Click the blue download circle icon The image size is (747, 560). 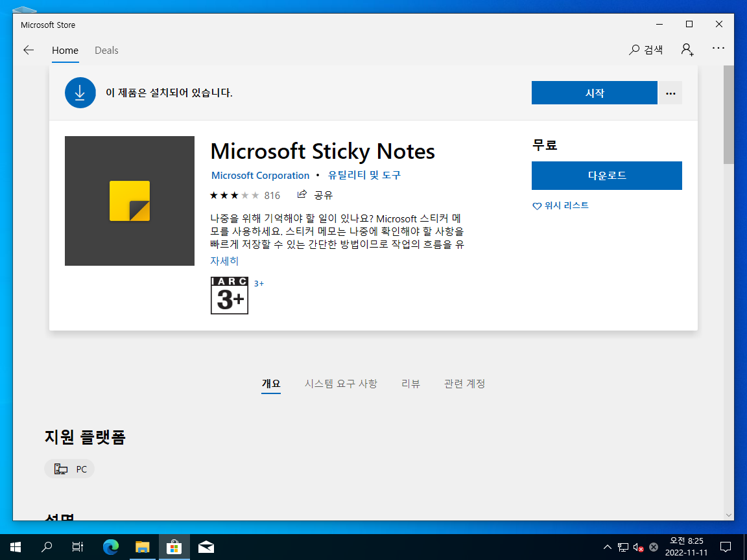pyautogui.click(x=80, y=93)
